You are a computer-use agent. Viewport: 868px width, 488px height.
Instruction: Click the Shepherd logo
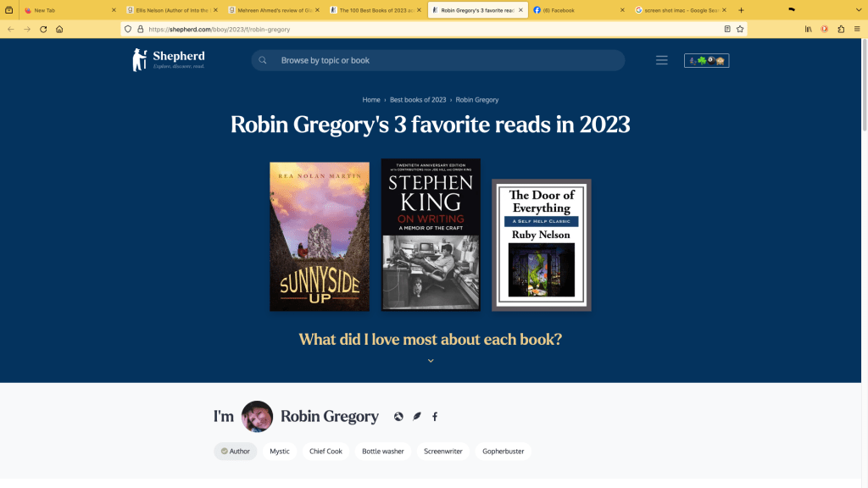click(169, 60)
